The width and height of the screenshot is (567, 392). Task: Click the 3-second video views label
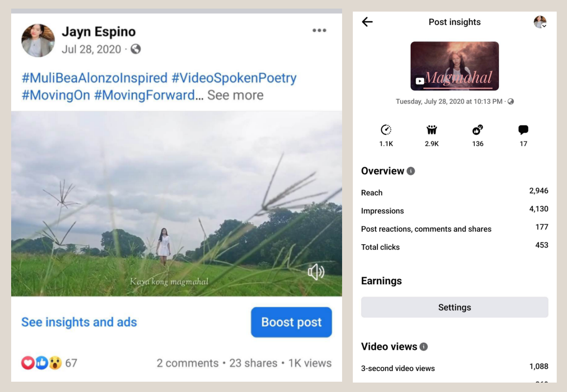[x=398, y=368]
